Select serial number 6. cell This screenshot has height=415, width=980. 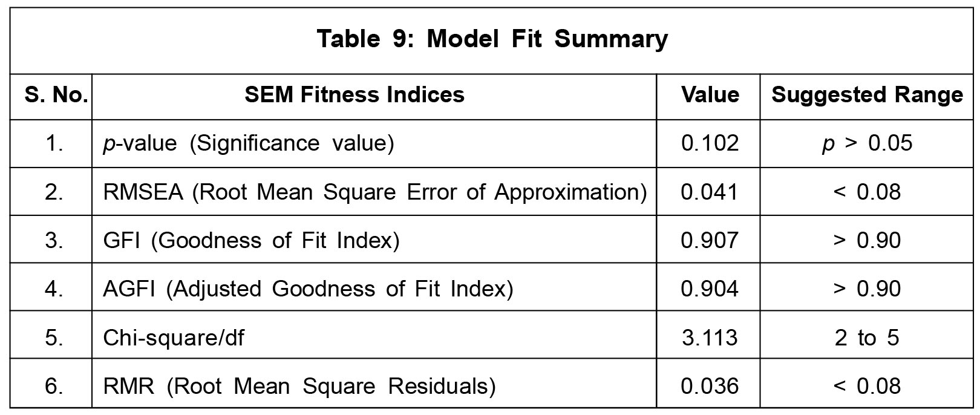click(54, 385)
